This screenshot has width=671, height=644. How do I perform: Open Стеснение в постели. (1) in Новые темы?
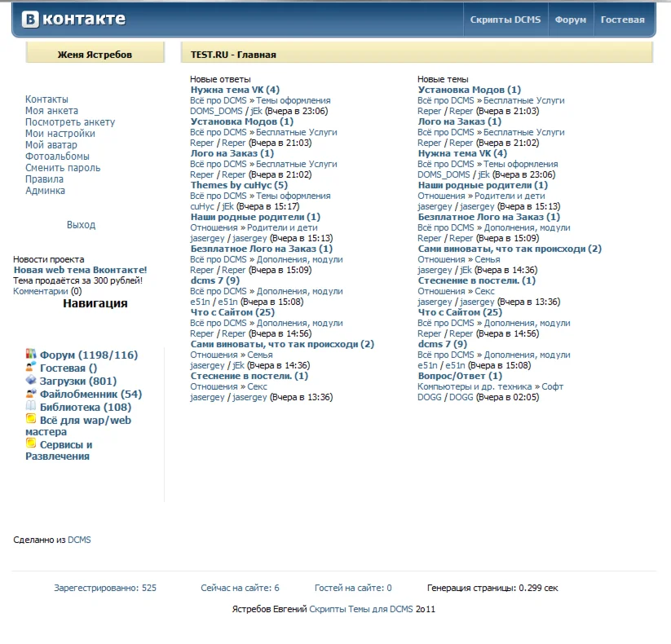477,280
